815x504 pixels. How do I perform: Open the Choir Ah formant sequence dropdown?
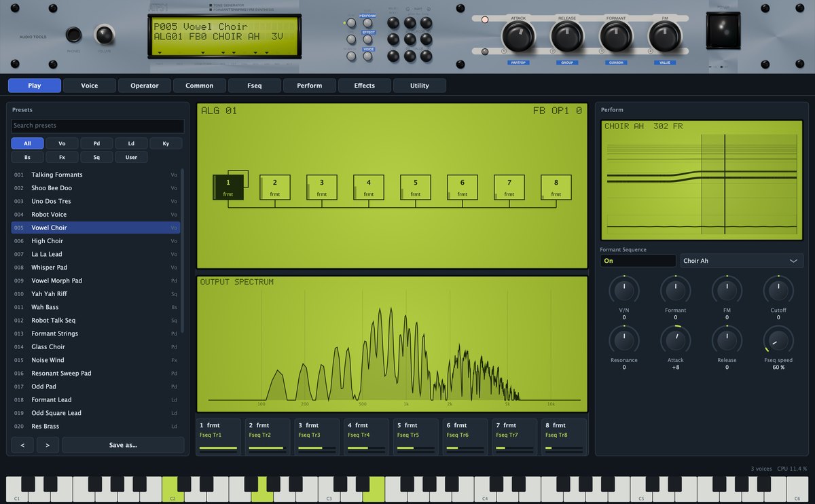point(742,261)
